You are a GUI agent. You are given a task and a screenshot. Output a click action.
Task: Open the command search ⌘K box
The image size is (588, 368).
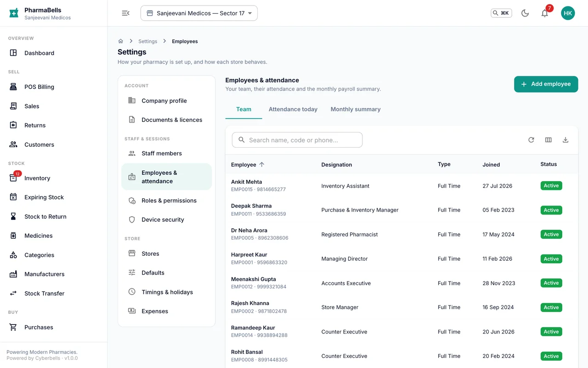tap(501, 13)
